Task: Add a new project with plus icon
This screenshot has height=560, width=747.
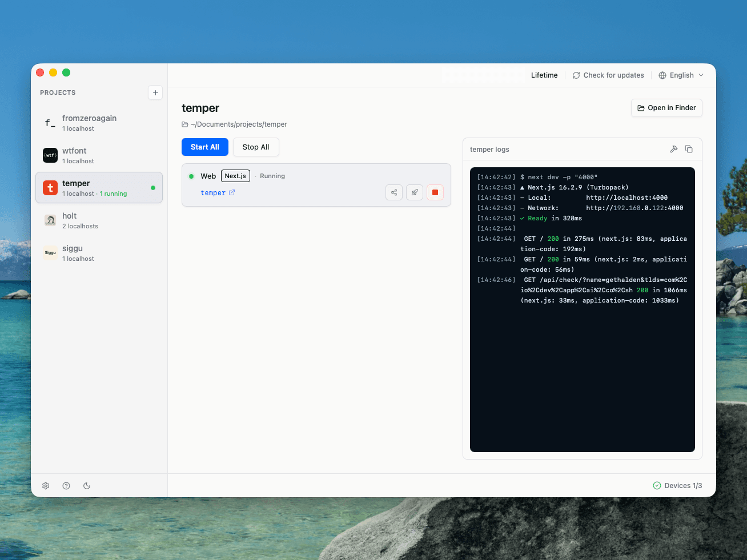Action: (155, 92)
